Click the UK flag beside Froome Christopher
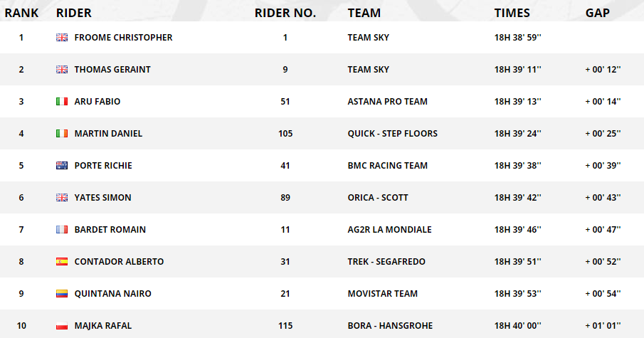 [x=62, y=38]
